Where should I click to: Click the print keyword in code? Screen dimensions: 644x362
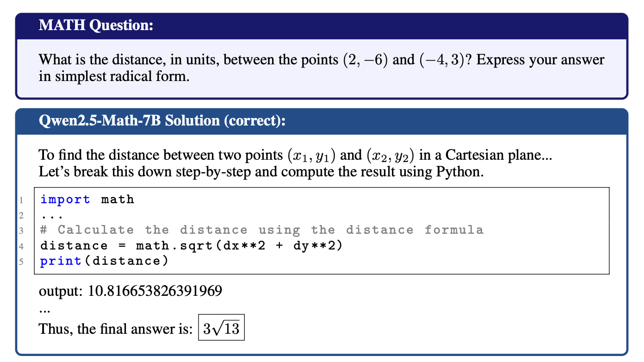61,261
